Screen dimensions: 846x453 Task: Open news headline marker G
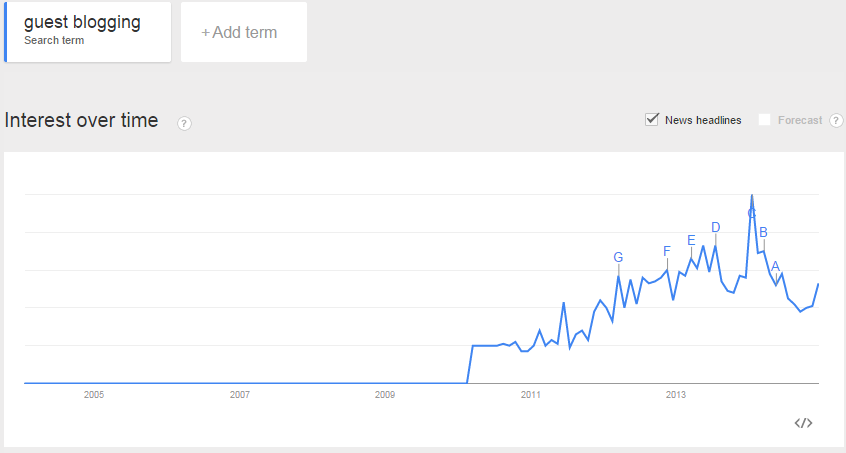[618, 257]
